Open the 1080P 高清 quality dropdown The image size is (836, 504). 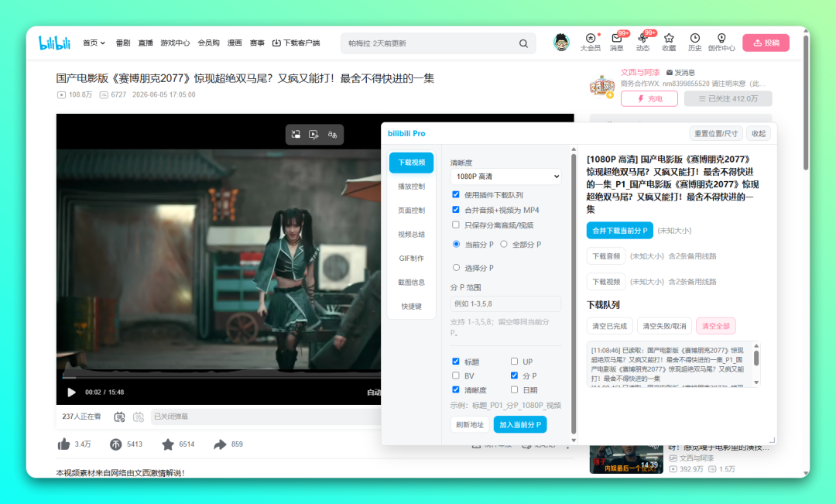505,176
